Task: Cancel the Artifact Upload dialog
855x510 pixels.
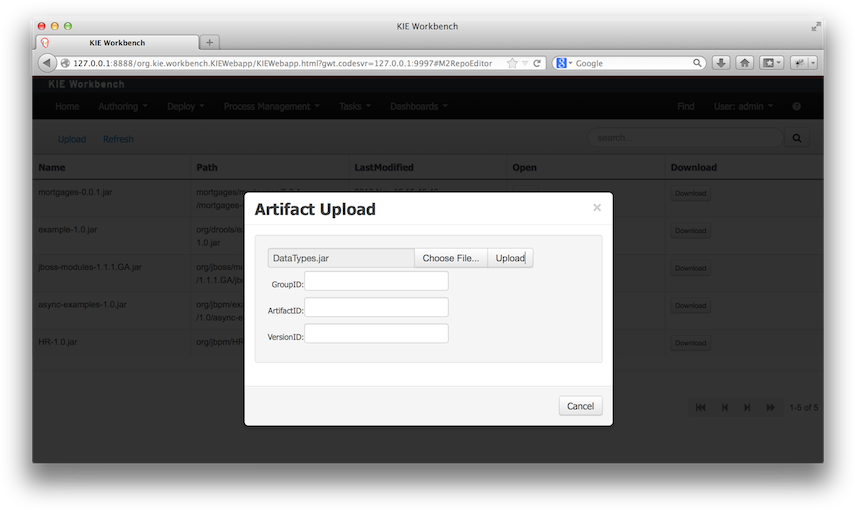Action: (x=580, y=406)
